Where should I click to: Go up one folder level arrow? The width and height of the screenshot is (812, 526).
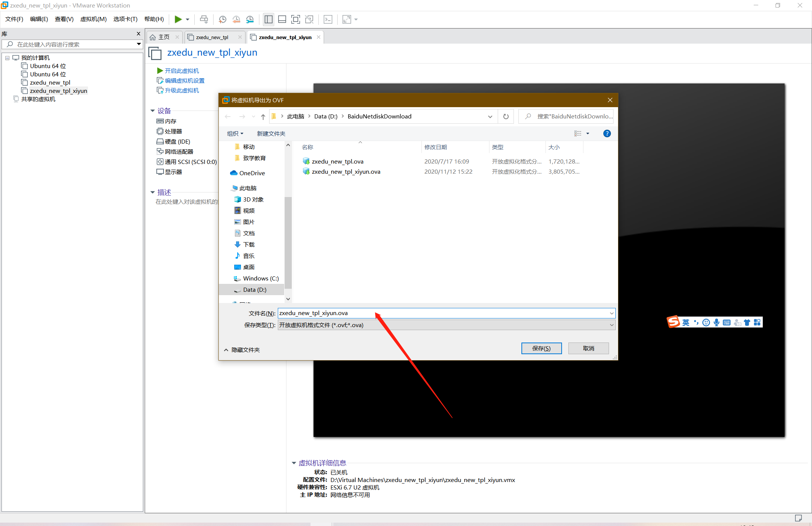(263, 117)
